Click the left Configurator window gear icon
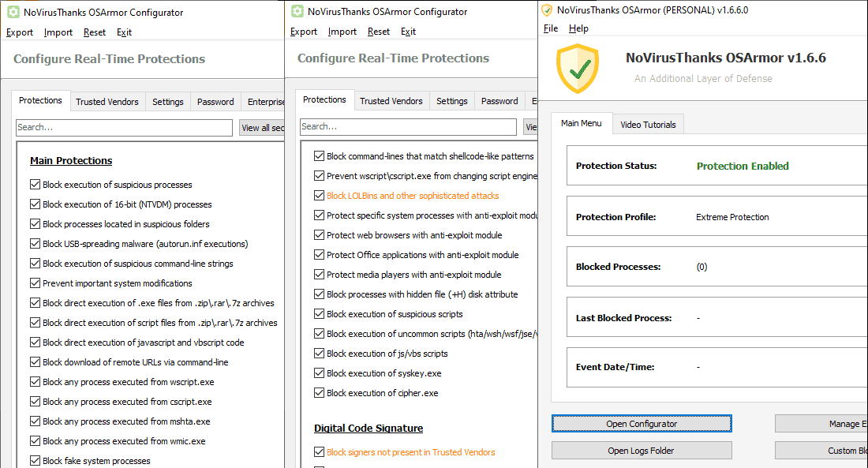Image resolution: width=868 pixels, height=468 pixels. (13, 12)
